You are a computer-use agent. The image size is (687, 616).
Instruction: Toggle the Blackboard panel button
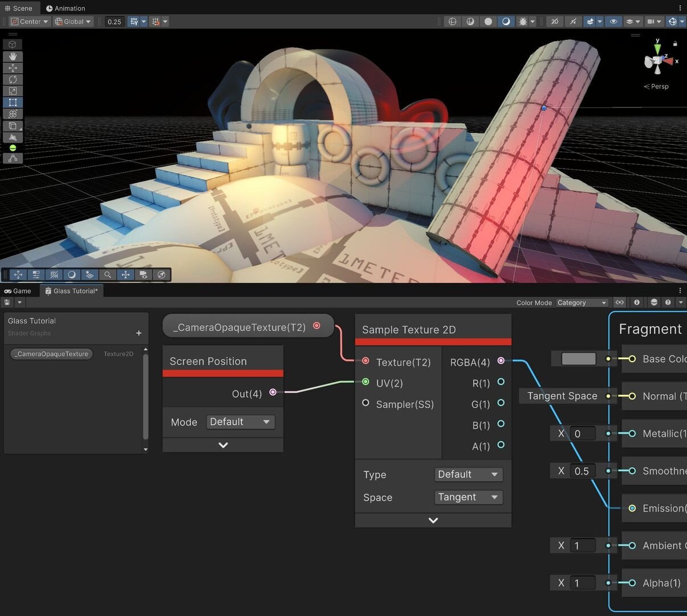coord(620,302)
